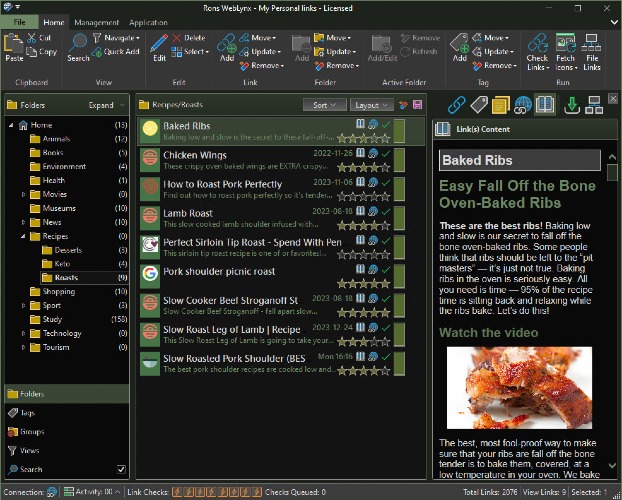Screen dimensions: 622x500
Task: Click the pink save icon in list header
Action: coord(417,105)
